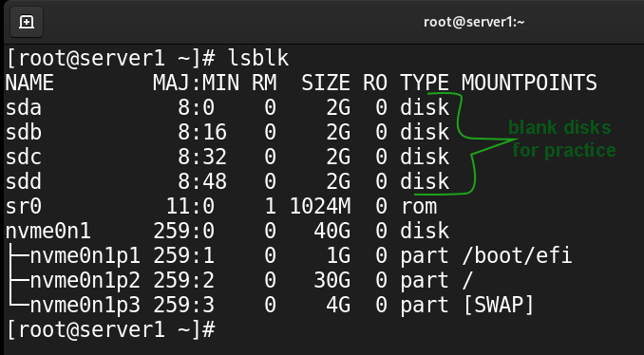Click the MAJ:MIN column header
The width and height of the screenshot is (644, 355).
point(196,83)
